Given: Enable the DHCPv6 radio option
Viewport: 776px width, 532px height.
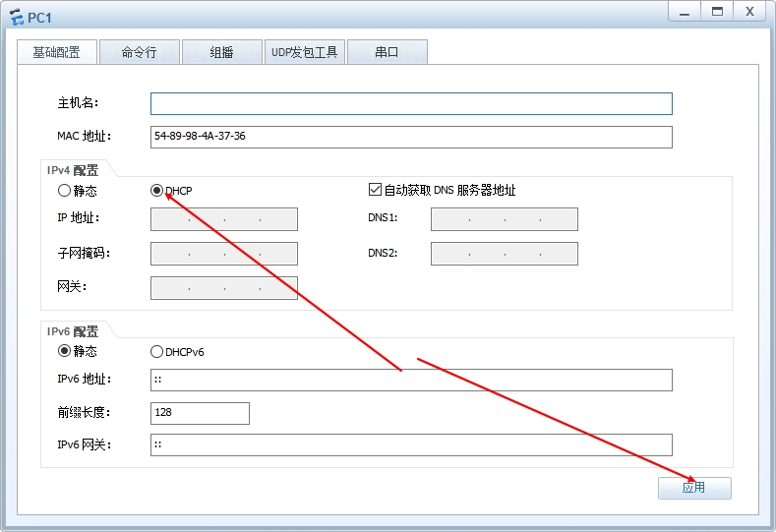Looking at the screenshot, I should 156,351.
